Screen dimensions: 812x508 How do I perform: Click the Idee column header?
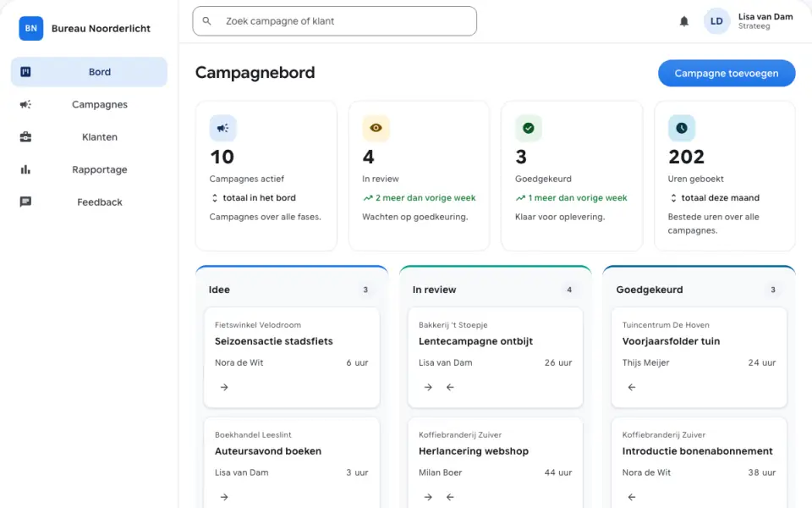pyautogui.click(x=219, y=290)
